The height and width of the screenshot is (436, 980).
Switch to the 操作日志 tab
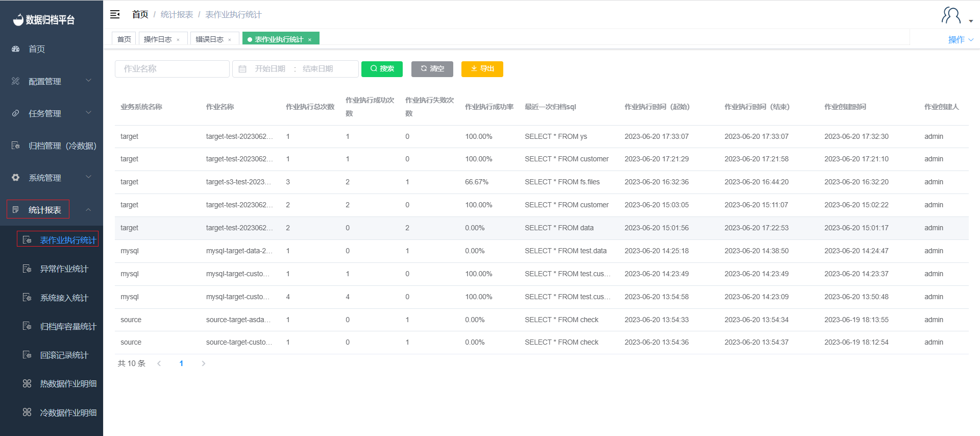pyautogui.click(x=158, y=39)
